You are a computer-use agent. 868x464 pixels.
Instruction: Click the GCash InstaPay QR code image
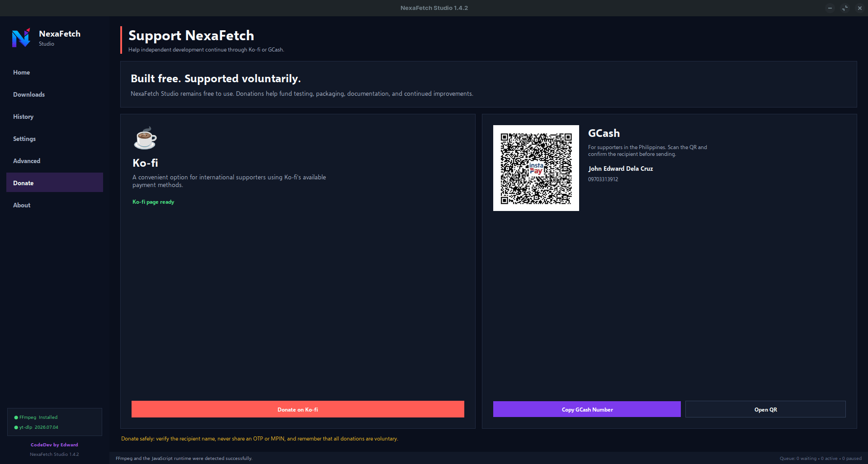pyautogui.click(x=536, y=168)
